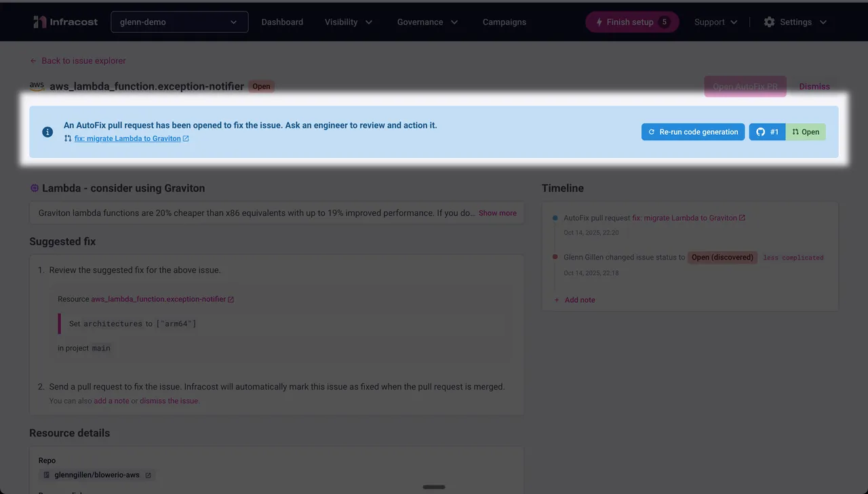Screen dimensions: 868x494
Task: Click the issue title aws_lambda_function.exception-notifier
Action: click(146, 86)
